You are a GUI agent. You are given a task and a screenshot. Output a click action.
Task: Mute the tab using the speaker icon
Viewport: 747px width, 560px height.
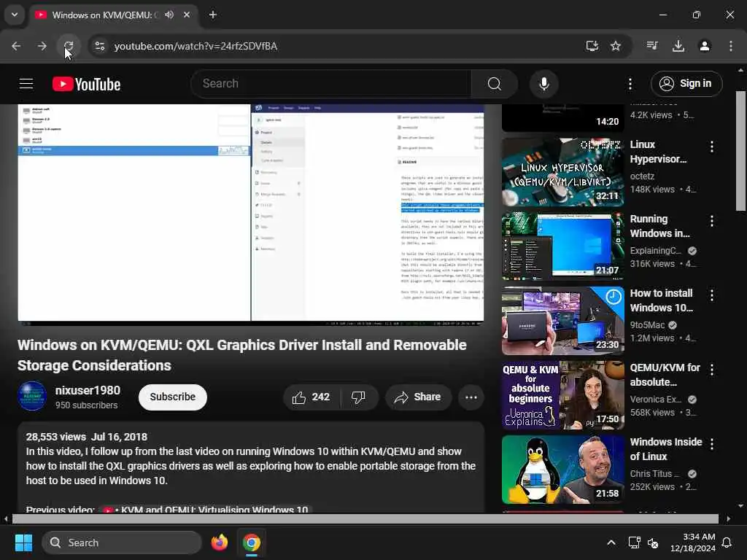169,15
